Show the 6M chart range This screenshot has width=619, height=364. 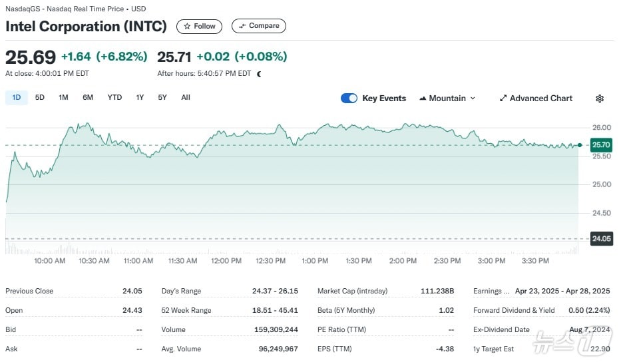88,98
